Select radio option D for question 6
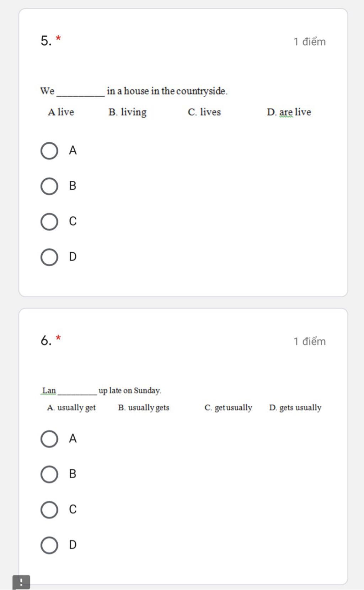The image size is (364, 590). [49, 545]
